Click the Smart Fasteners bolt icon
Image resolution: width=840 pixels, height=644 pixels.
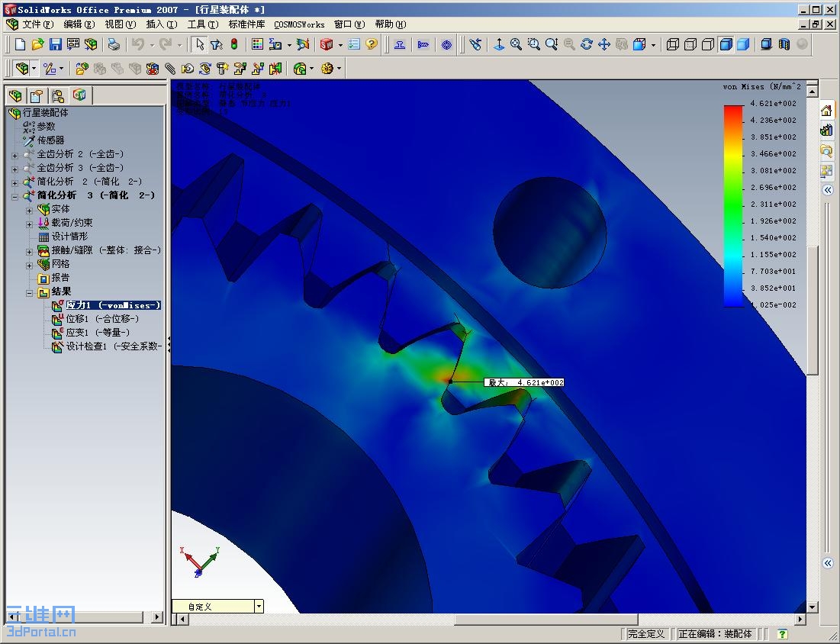coord(222,69)
